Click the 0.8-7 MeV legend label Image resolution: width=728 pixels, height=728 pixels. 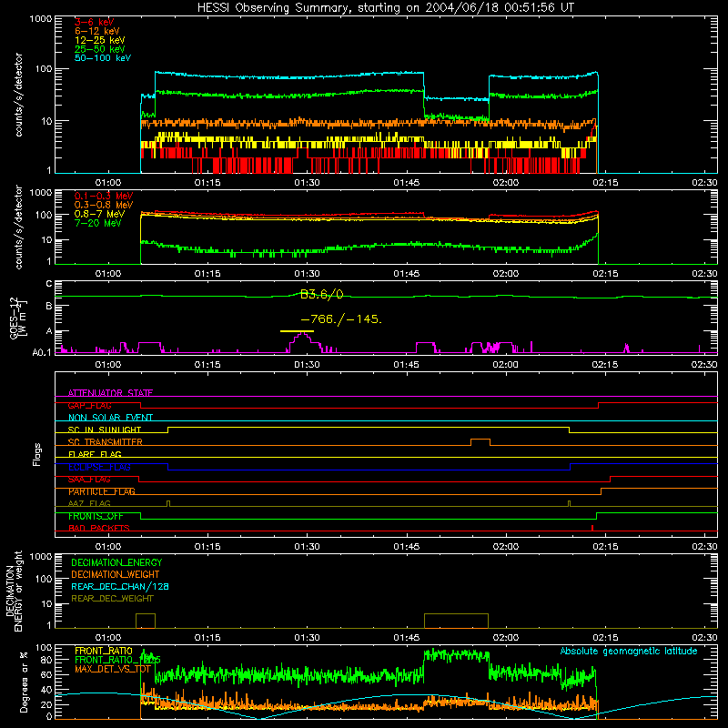pyautogui.click(x=99, y=214)
